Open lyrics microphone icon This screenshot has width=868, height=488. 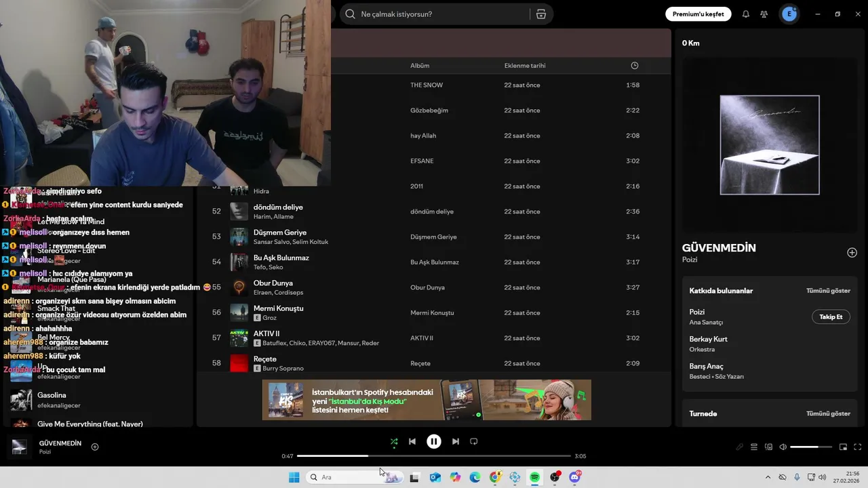(x=739, y=447)
